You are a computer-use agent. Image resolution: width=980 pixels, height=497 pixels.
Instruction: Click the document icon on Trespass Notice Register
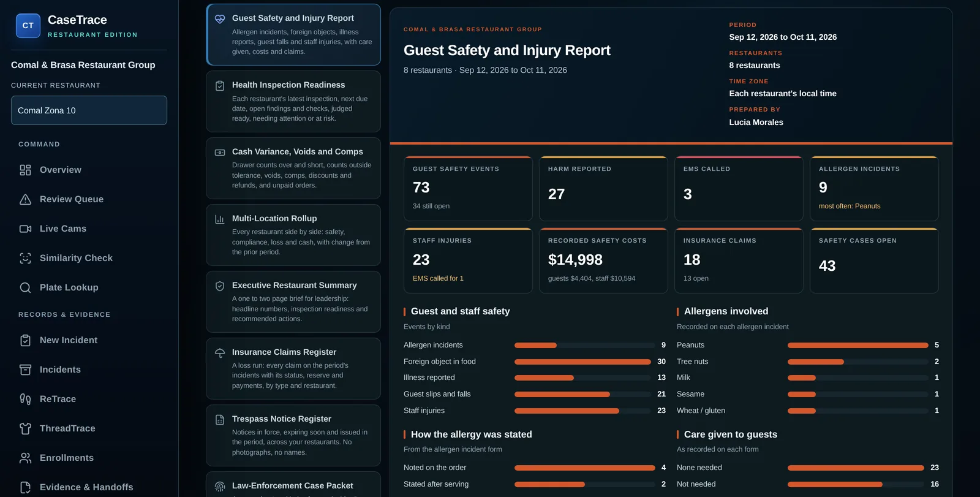pos(220,420)
